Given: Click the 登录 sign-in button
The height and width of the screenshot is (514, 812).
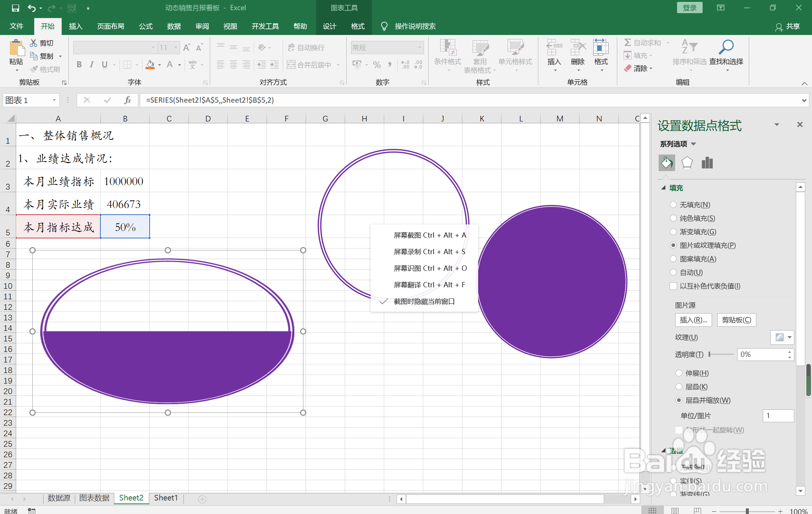Looking at the screenshot, I should coord(689,8).
